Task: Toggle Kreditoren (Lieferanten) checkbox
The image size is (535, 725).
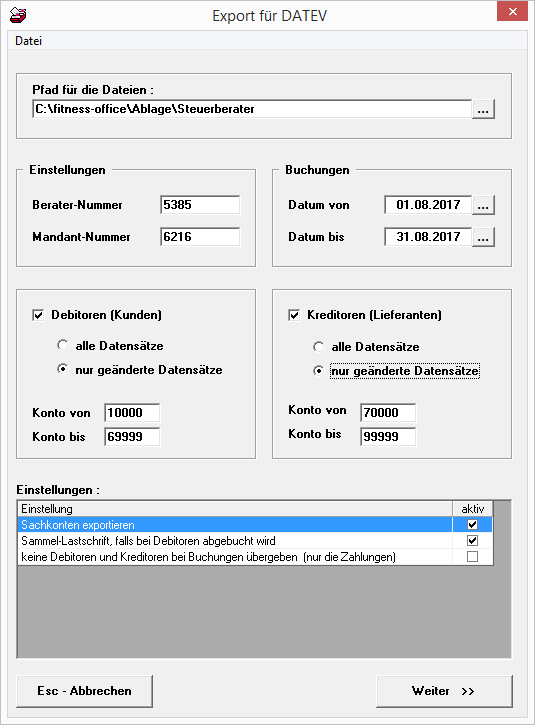Action: (294, 315)
